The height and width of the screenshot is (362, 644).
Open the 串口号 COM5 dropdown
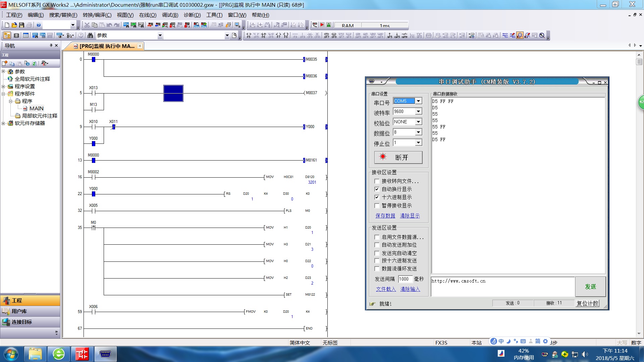pos(418,101)
